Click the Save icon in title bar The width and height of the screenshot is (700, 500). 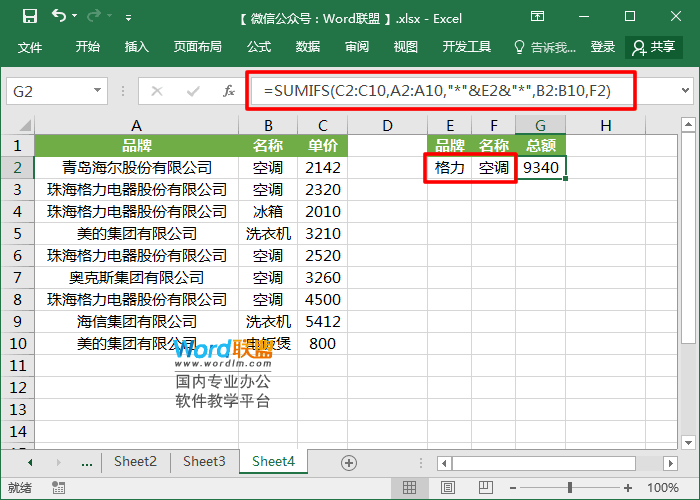pos(29,16)
